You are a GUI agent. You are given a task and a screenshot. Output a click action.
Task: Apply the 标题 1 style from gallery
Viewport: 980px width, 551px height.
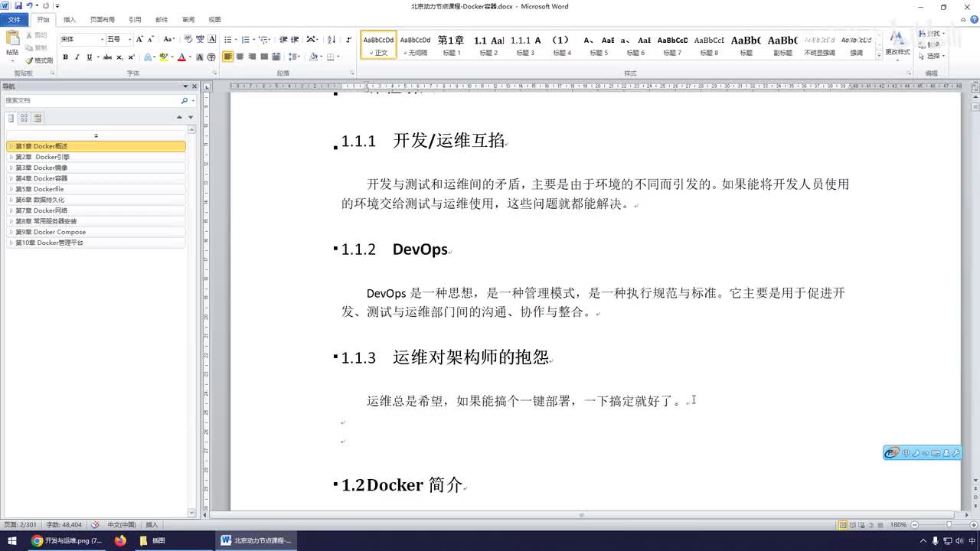click(451, 45)
